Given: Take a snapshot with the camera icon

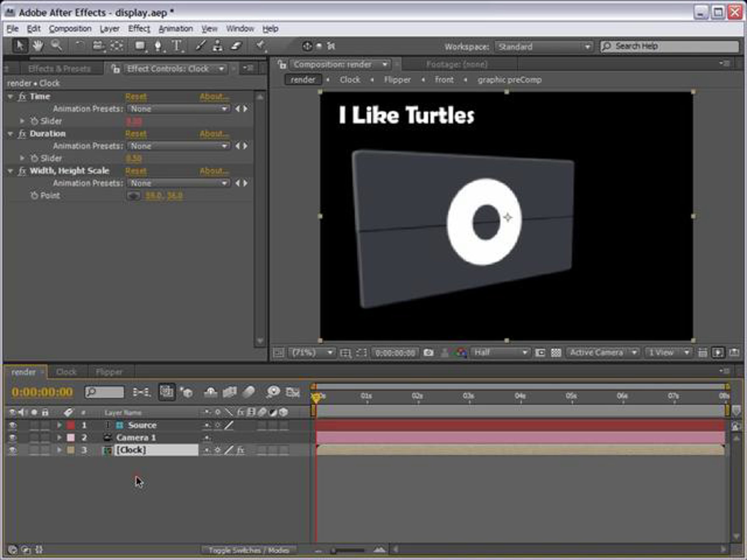Looking at the screenshot, I should coord(429,353).
